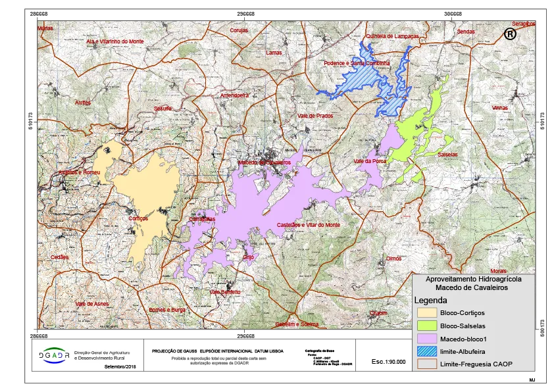554x392 pixels.
Task: Select the Bloco-Salselas green legend swatch
Action: [x=427, y=326]
